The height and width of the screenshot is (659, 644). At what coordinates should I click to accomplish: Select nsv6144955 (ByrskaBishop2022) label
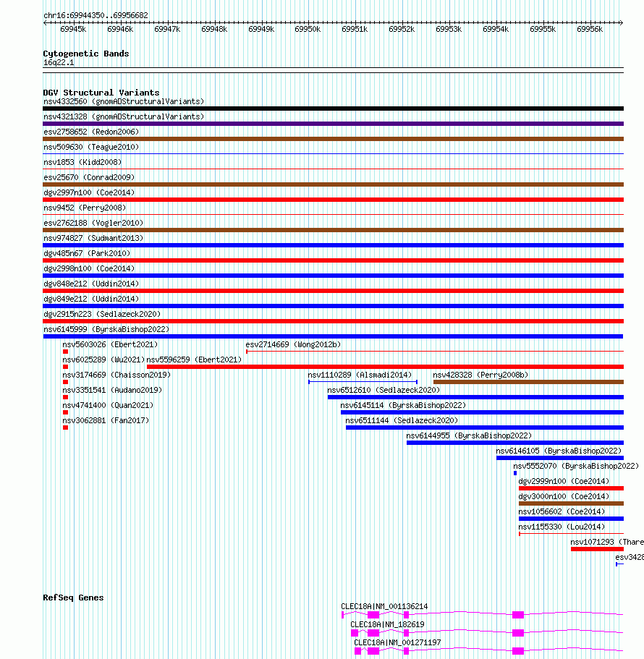click(x=469, y=435)
